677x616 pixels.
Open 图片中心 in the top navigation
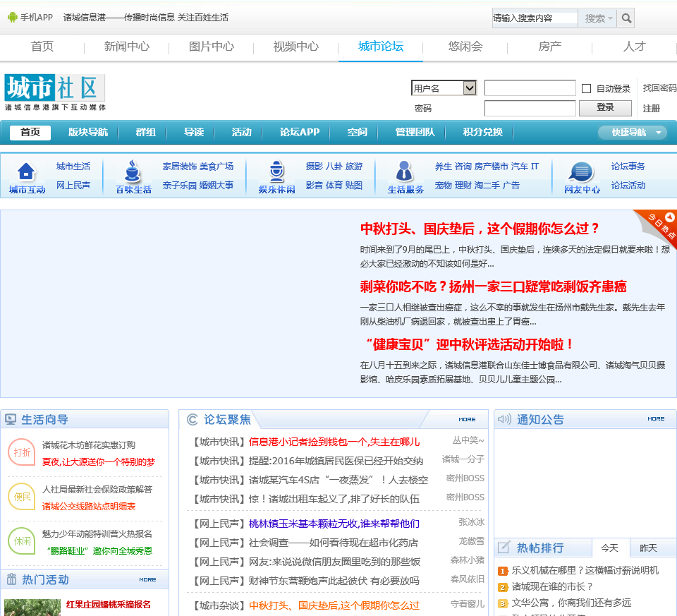211,47
